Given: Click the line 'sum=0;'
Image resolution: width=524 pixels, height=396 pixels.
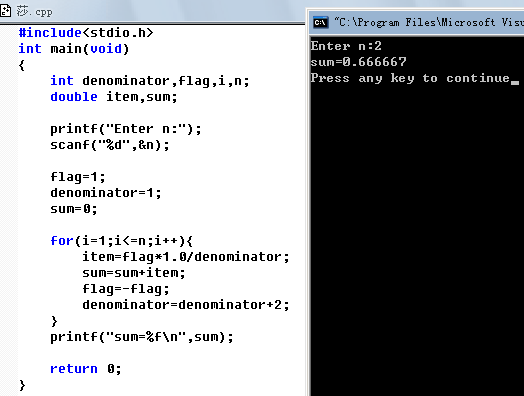Looking at the screenshot, I should click(x=74, y=209).
